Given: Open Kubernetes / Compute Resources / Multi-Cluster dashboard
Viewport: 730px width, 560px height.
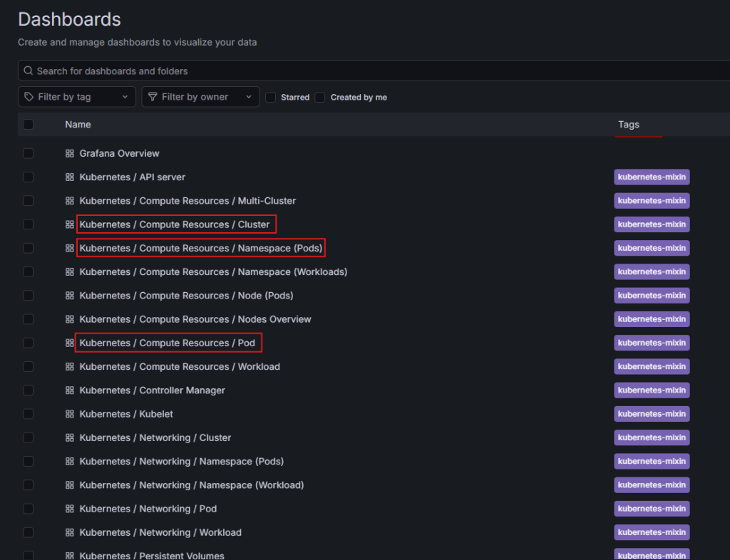Looking at the screenshot, I should (x=187, y=201).
